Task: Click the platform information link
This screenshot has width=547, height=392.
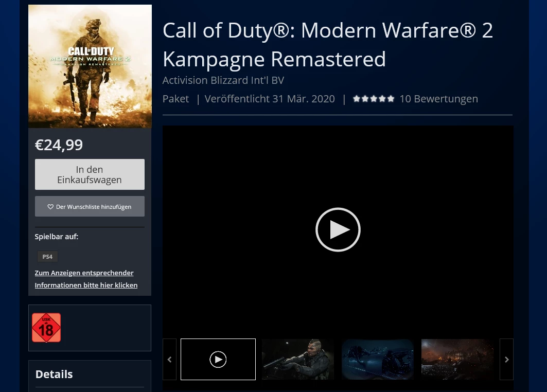Action: [x=86, y=279]
